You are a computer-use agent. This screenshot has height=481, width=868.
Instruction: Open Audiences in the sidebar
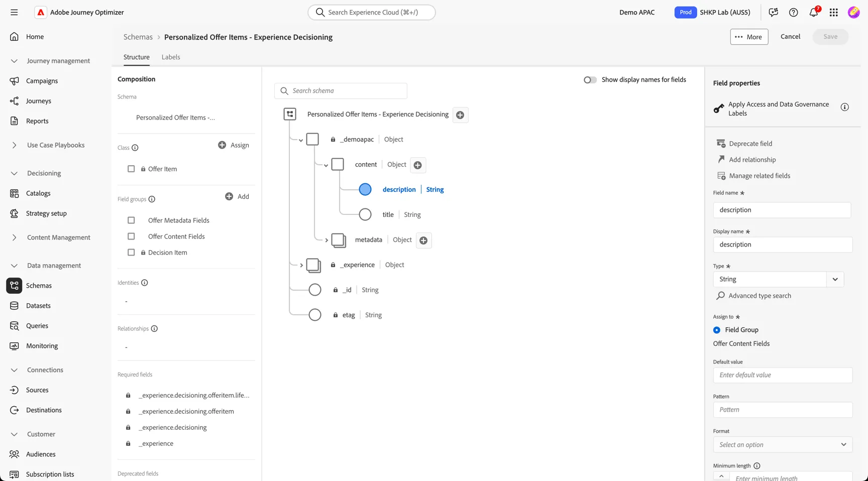[x=41, y=454]
